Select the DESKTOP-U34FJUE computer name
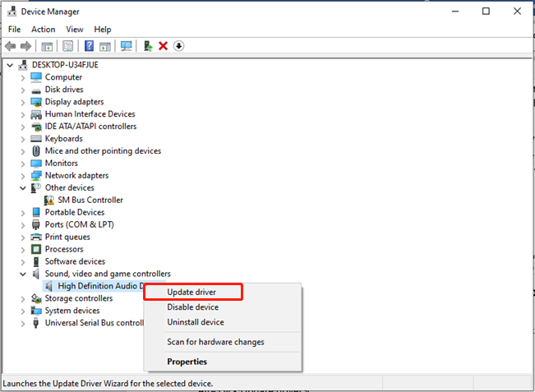 click(x=65, y=65)
